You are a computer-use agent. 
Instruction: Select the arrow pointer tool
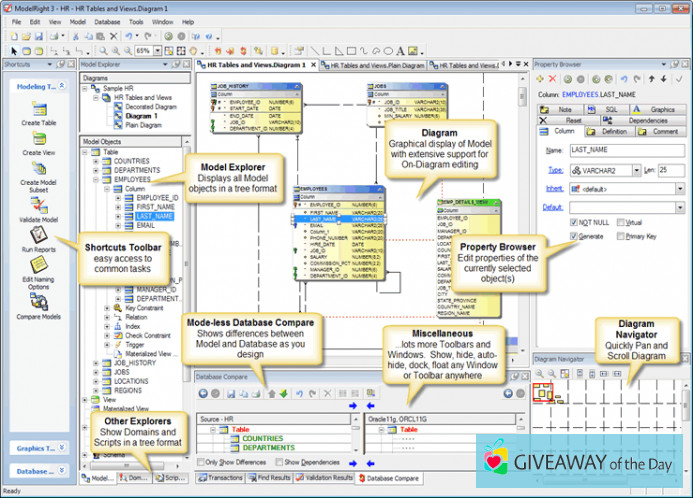click(x=13, y=50)
